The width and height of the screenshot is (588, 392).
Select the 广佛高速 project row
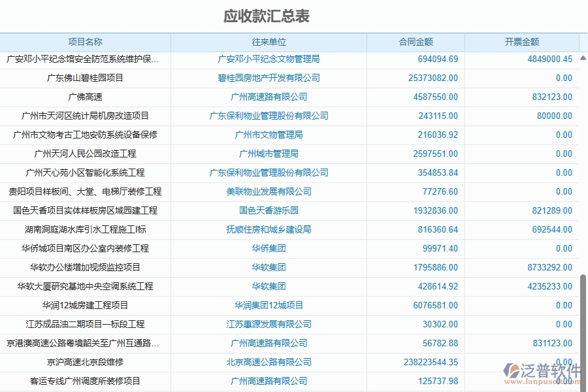(x=86, y=97)
